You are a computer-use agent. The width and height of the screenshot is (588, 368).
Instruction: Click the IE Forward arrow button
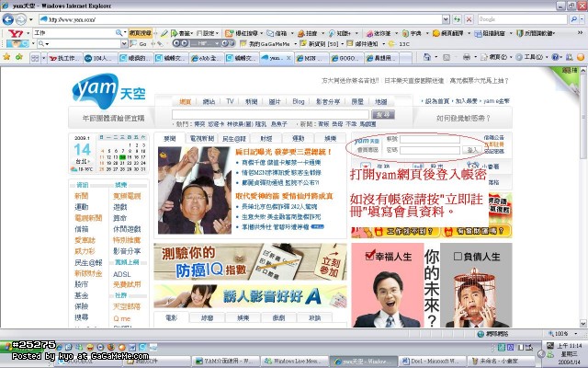point(21,19)
